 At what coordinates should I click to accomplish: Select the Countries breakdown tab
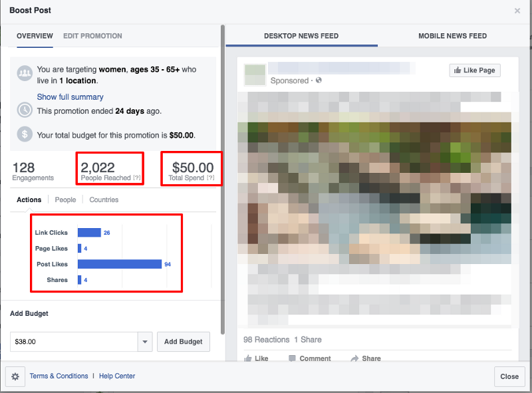coord(104,199)
